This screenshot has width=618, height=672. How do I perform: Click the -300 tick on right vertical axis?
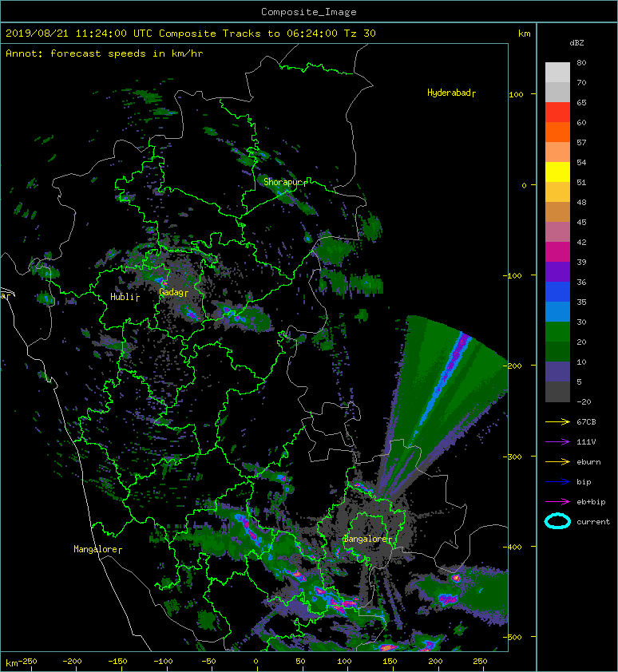point(513,457)
